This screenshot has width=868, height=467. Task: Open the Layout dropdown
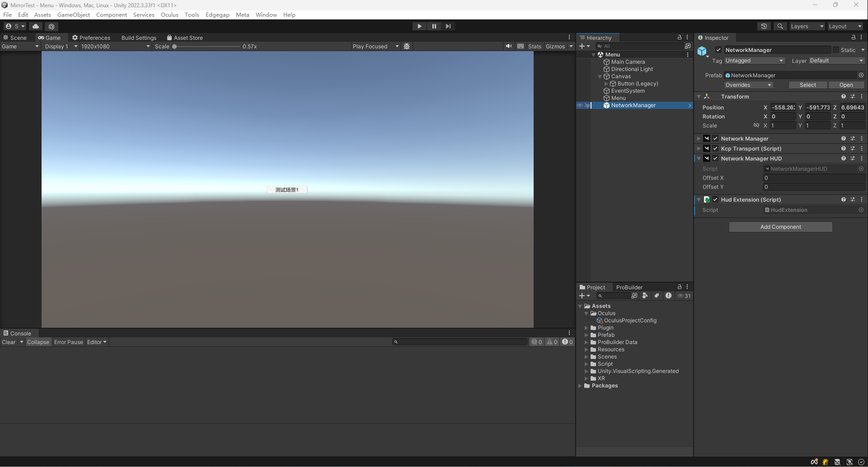[x=845, y=26]
